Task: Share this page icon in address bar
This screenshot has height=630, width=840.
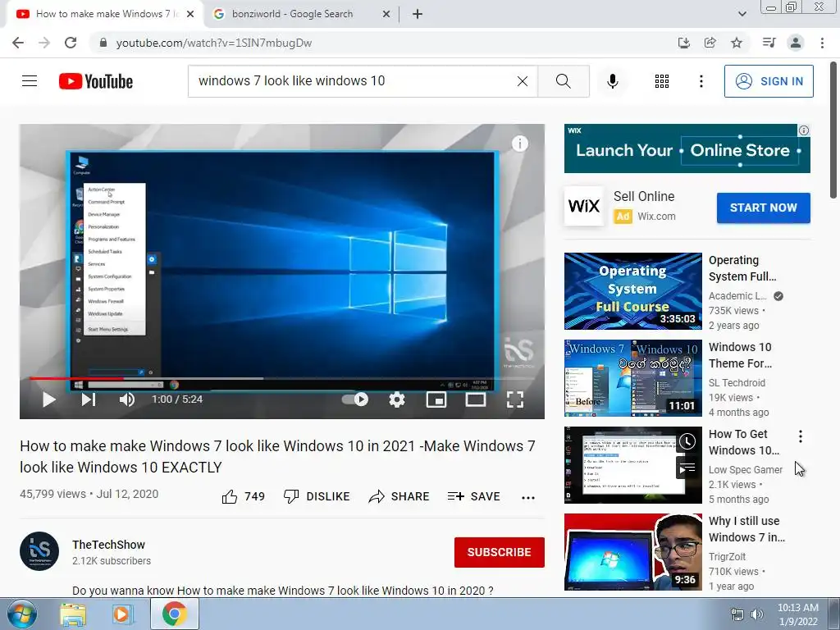Action: point(710,43)
